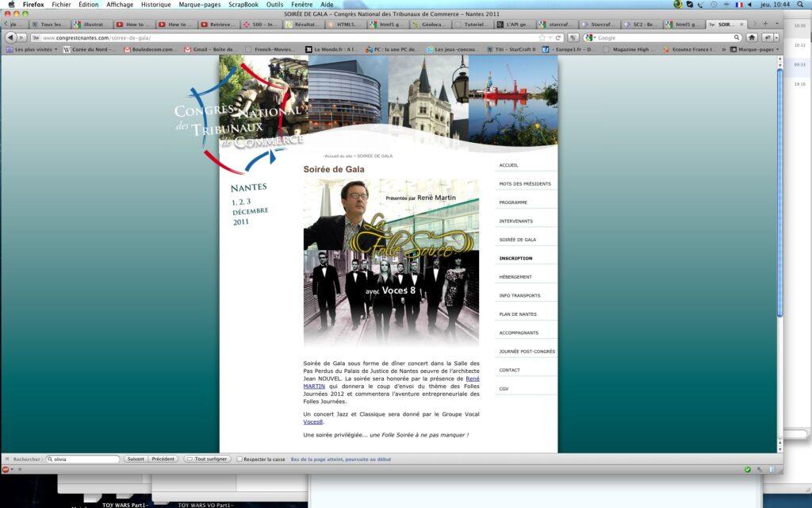The height and width of the screenshot is (508, 812).
Task: Switch to the Retrieve... YouTube tab
Action: [x=217, y=25]
